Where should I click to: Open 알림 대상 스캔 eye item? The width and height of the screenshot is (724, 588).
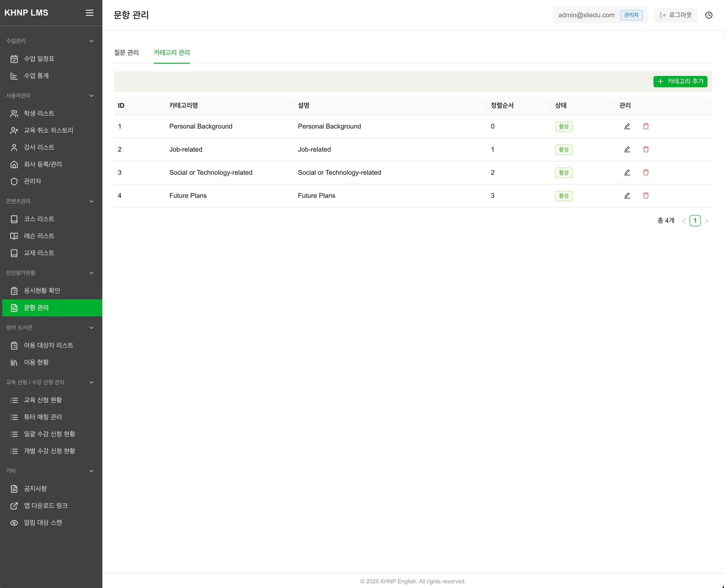[42, 523]
